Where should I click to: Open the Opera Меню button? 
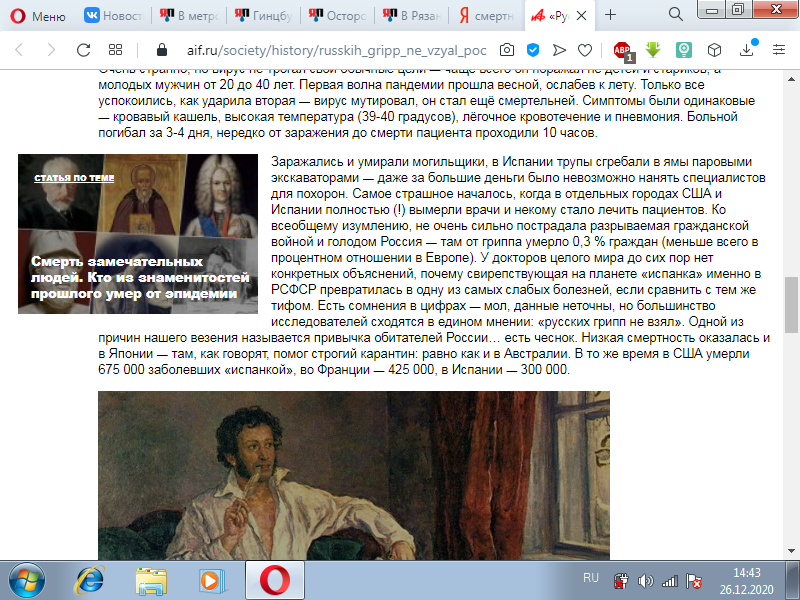point(38,16)
